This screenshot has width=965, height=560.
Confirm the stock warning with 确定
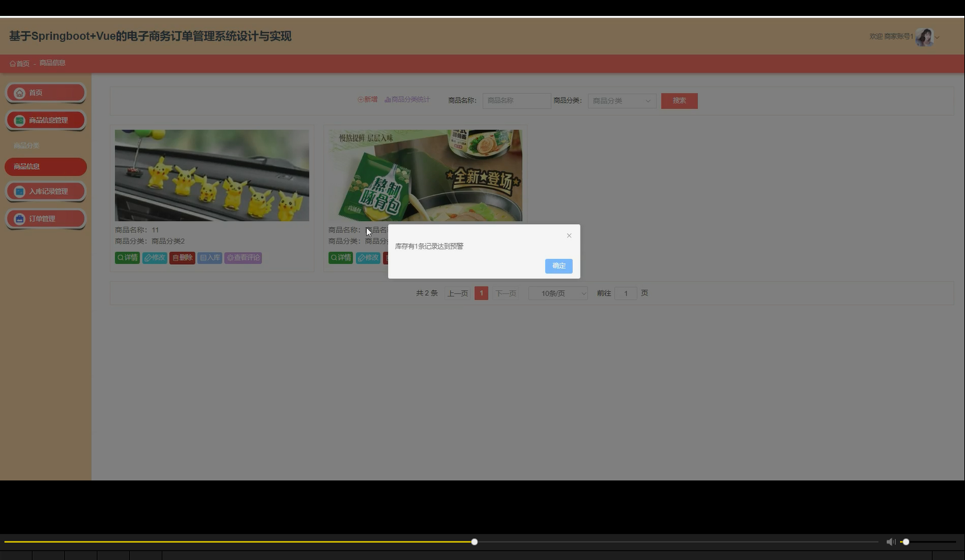559,266
